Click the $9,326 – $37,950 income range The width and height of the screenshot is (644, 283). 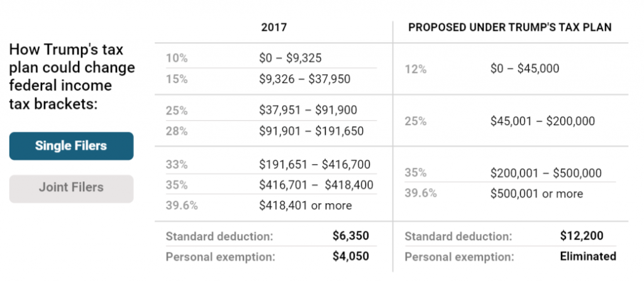click(304, 79)
